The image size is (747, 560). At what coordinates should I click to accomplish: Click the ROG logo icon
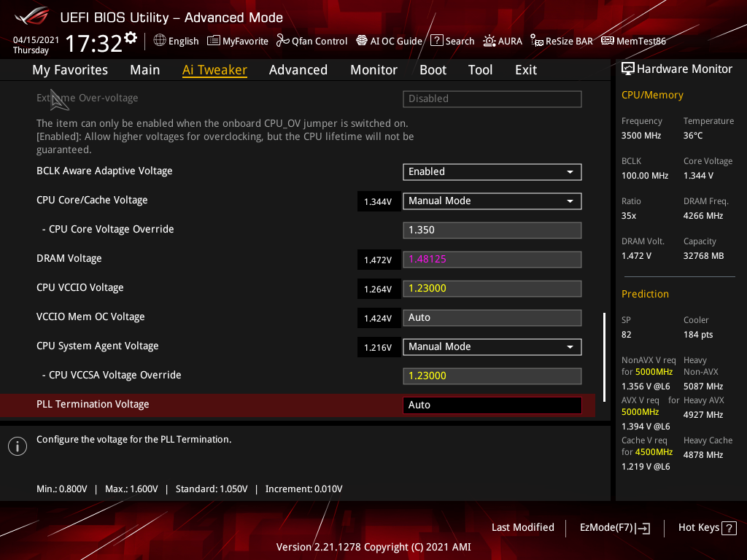(32, 17)
